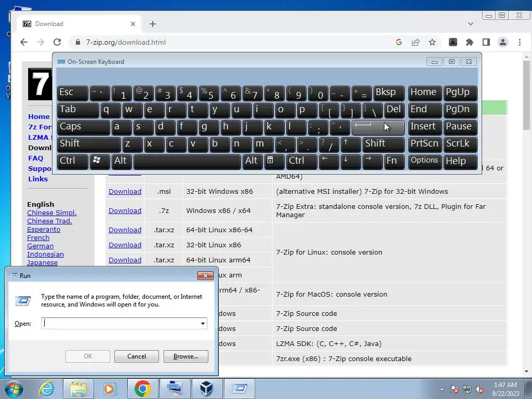This screenshot has height=399, width=532.
Task: Click the Action Center flag tray icon
Action: [454, 389]
